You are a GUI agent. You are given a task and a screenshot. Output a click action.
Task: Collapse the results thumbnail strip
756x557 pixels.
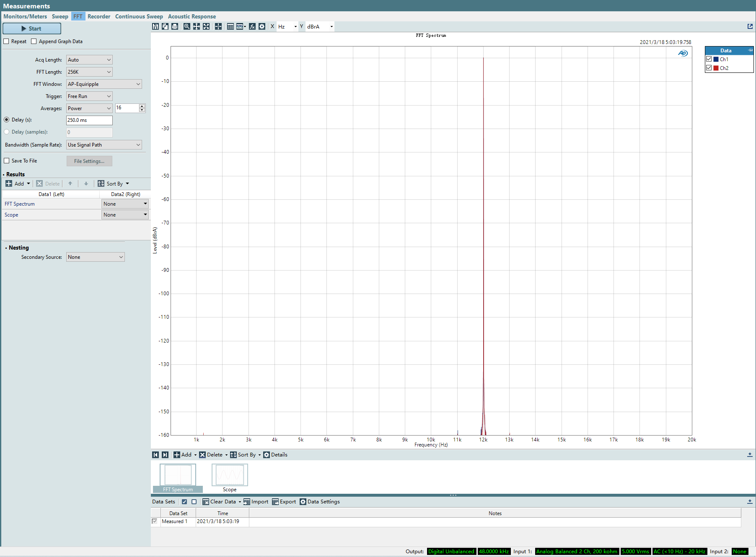pos(750,455)
